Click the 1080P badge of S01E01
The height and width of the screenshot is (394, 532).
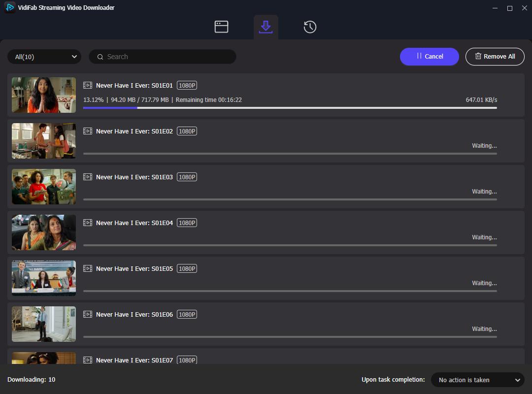coord(187,86)
